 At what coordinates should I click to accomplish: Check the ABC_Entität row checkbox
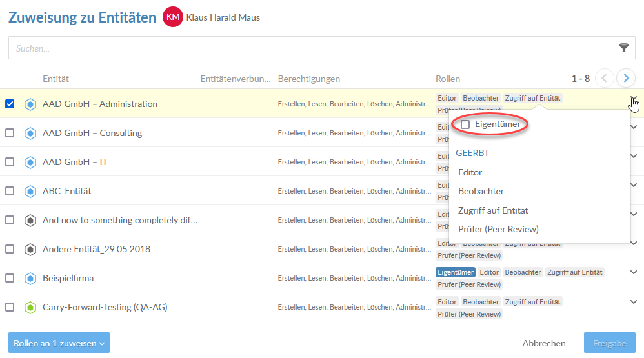[10, 191]
